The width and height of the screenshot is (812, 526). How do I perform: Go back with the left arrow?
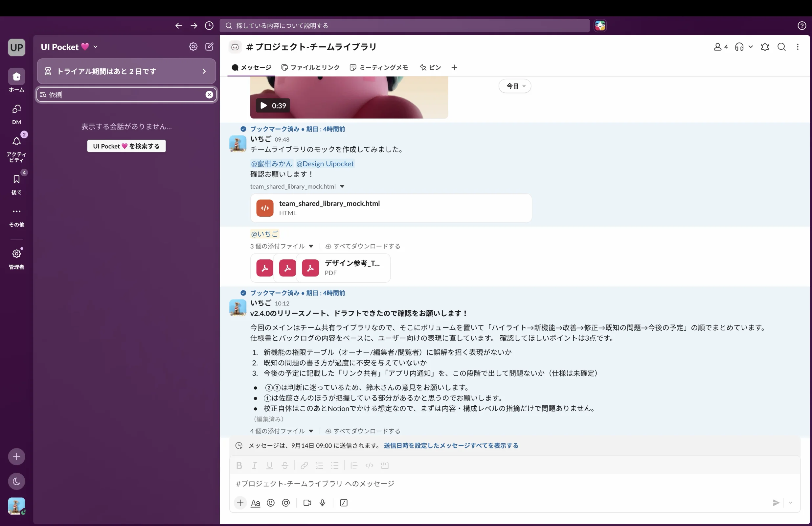tap(178, 26)
